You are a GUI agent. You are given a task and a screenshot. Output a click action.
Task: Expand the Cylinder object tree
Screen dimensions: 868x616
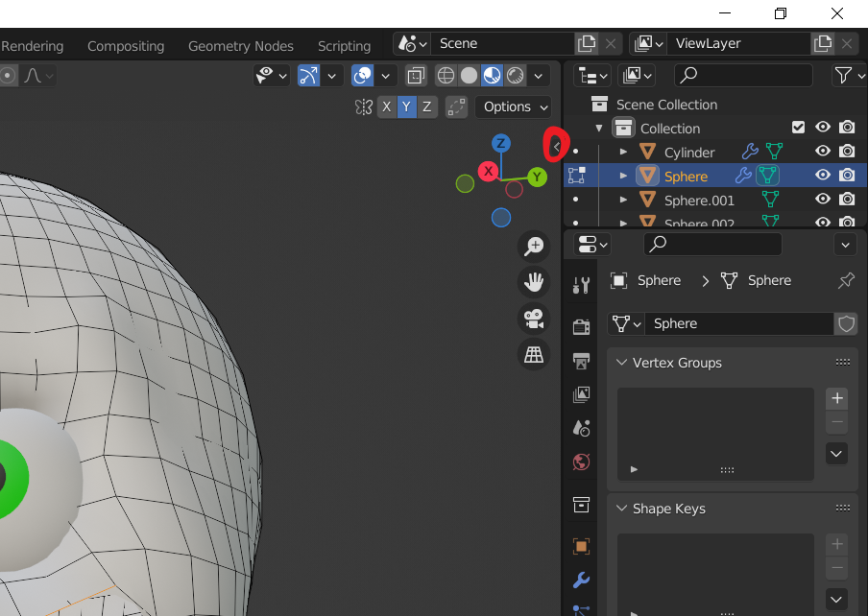click(x=623, y=152)
